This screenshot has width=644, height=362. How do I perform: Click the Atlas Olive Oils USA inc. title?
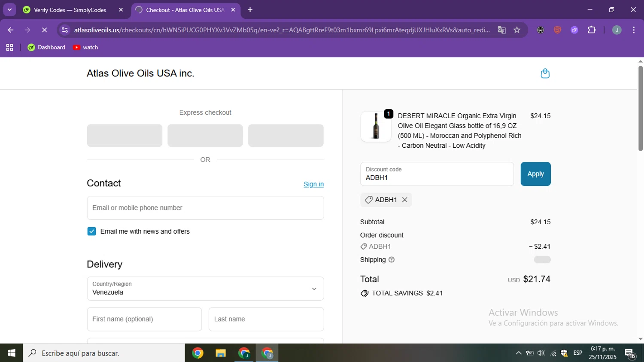point(140,73)
